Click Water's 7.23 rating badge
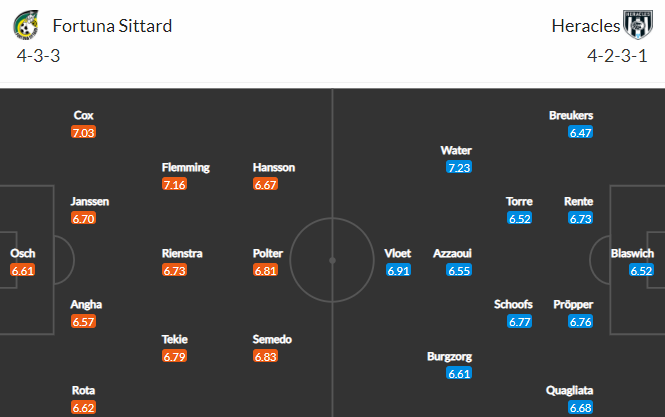665x417 pixels. 459,167
